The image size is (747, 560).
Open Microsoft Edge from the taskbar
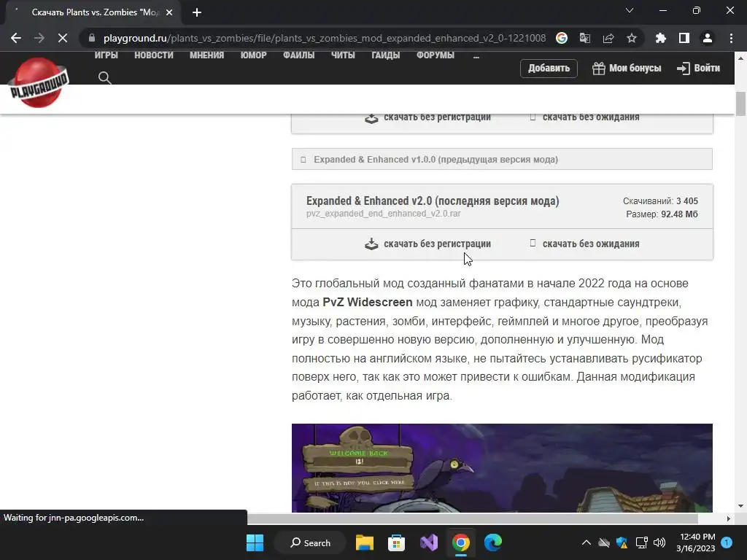click(493, 542)
